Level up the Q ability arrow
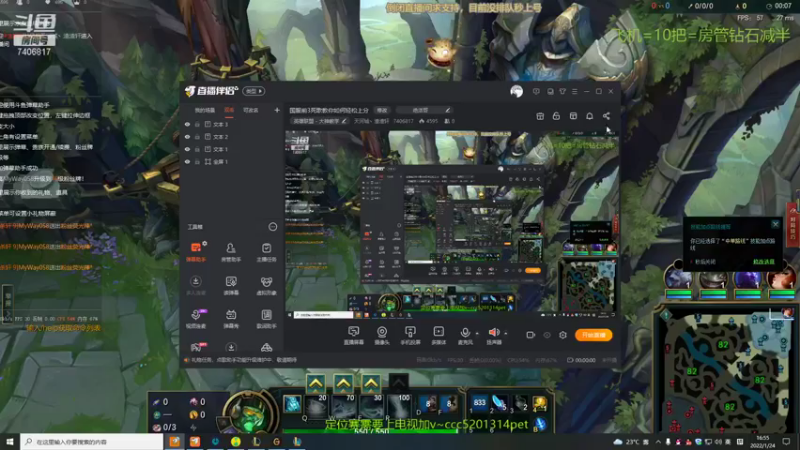 click(x=316, y=383)
